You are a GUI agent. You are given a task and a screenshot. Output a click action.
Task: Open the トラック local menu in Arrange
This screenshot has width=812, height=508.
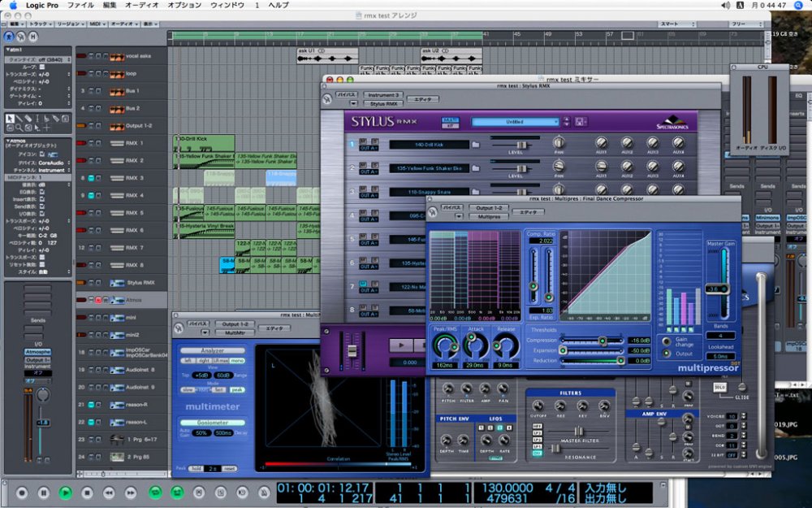[x=39, y=24]
